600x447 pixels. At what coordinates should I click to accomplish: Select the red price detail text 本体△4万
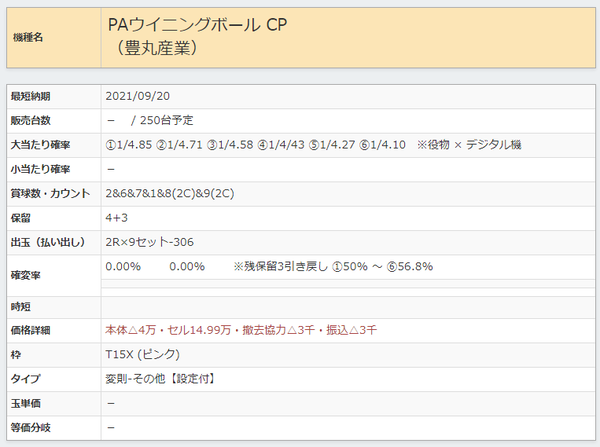(x=130, y=330)
